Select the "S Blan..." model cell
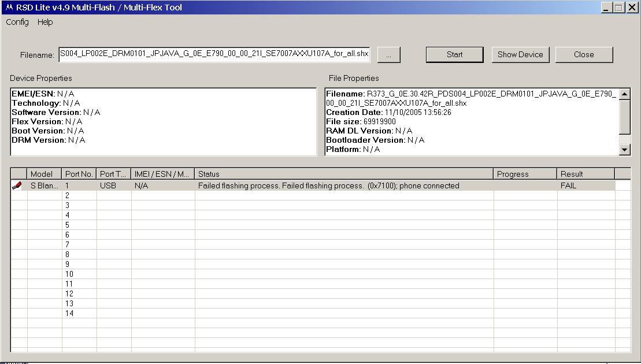The width and height of the screenshot is (641, 364). point(44,185)
